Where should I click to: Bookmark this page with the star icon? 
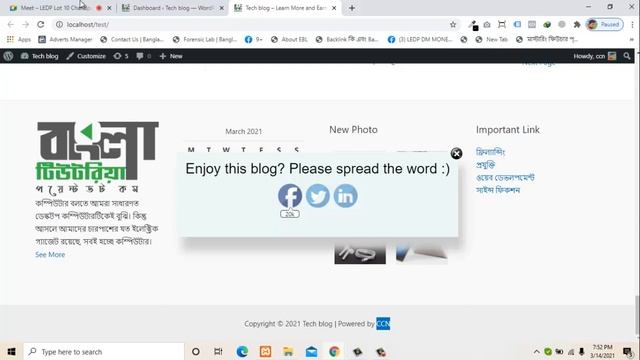[x=453, y=24]
